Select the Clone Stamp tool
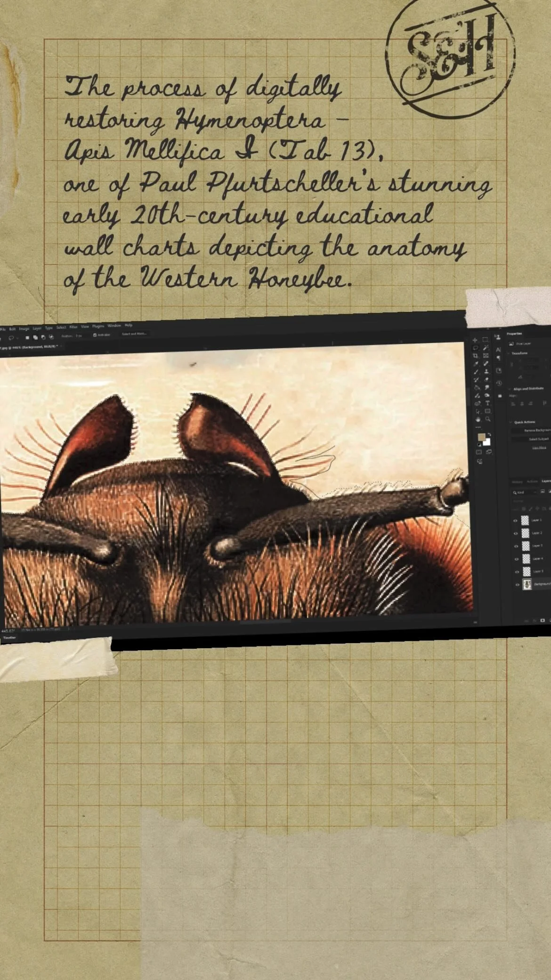 coord(486,371)
